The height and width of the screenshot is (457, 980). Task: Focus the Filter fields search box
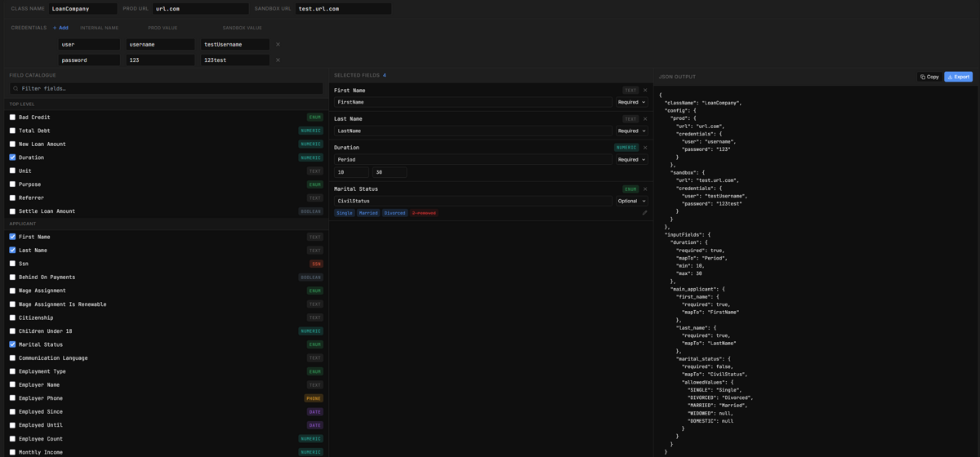tap(166, 88)
